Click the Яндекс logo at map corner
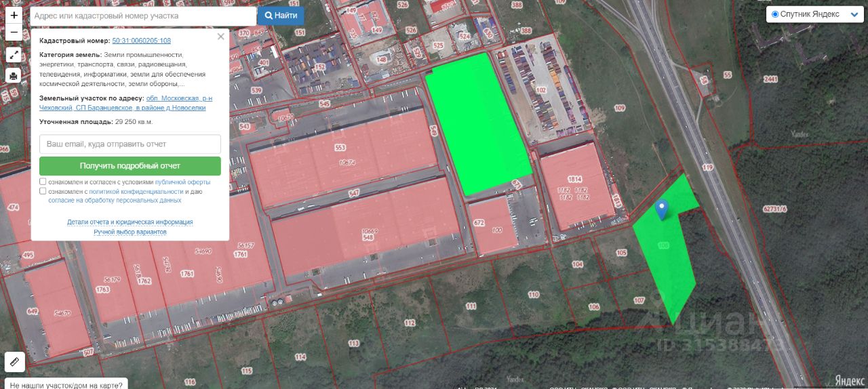Viewport: 868px width, 389px height. click(x=848, y=380)
